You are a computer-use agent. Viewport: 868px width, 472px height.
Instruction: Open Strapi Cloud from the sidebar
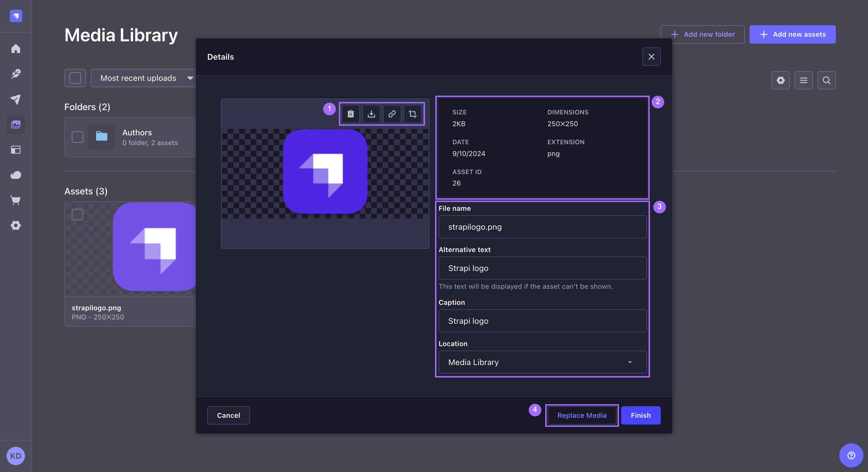click(16, 175)
